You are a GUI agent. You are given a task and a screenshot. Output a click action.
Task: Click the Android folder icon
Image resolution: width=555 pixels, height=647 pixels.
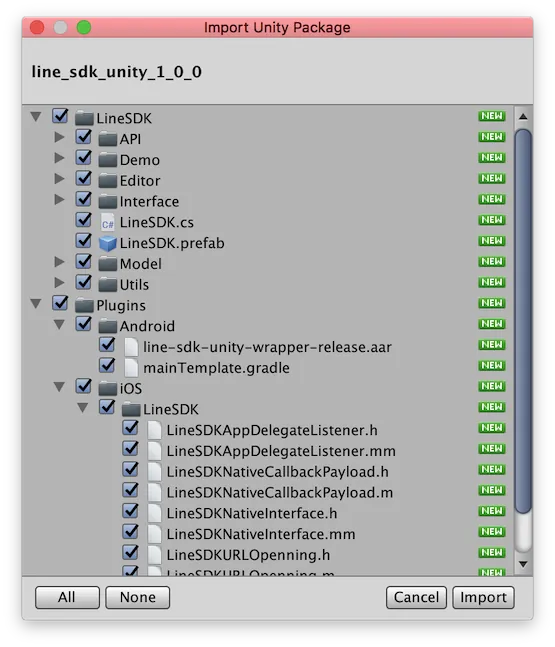point(108,326)
